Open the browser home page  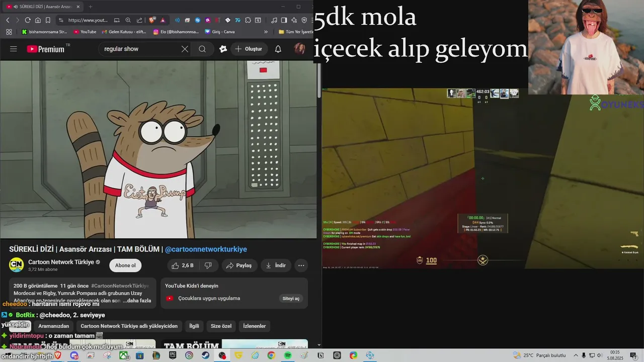coord(38,20)
